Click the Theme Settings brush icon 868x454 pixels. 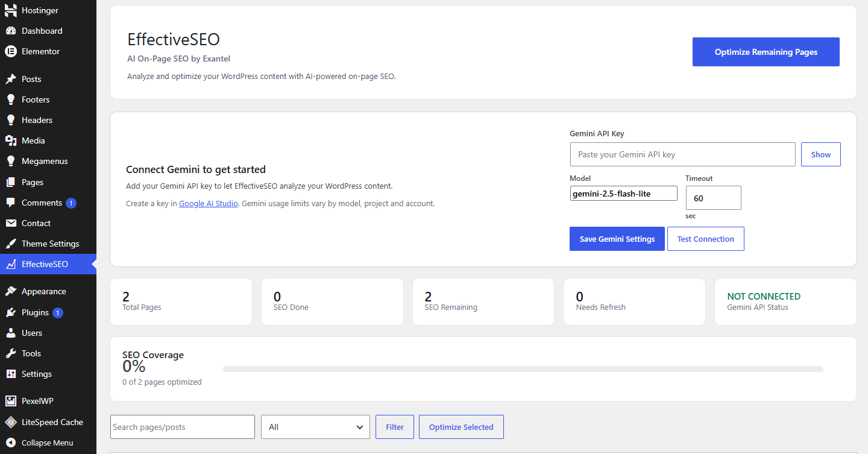pos(11,244)
